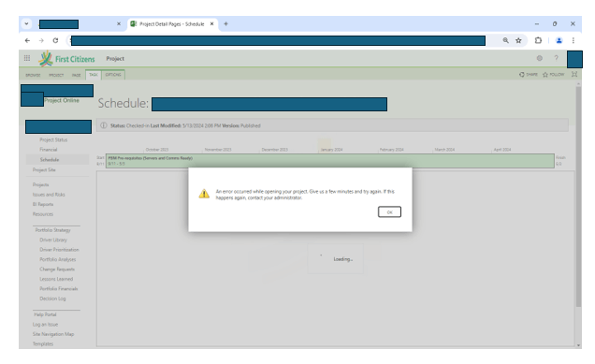The image size is (595, 364).
Task: Open Driver Prioritization link
Action: (x=59, y=250)
